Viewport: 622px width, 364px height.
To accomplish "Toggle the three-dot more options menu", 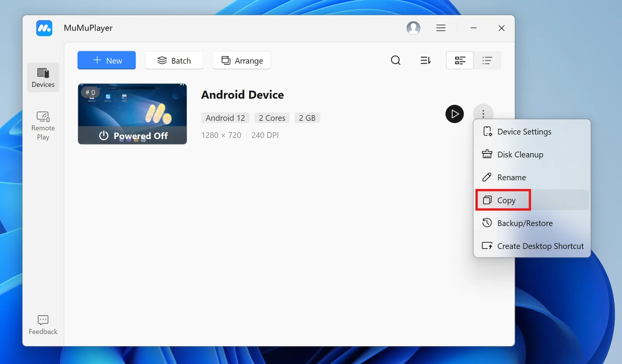I will coord(483,113).
